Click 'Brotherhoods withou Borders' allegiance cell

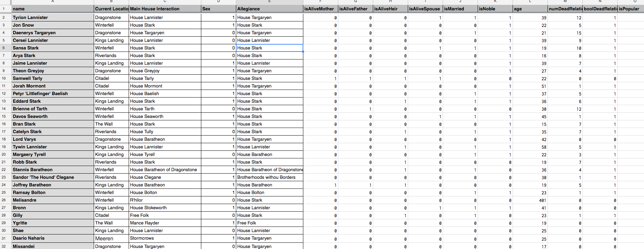[x=270, y=177]
